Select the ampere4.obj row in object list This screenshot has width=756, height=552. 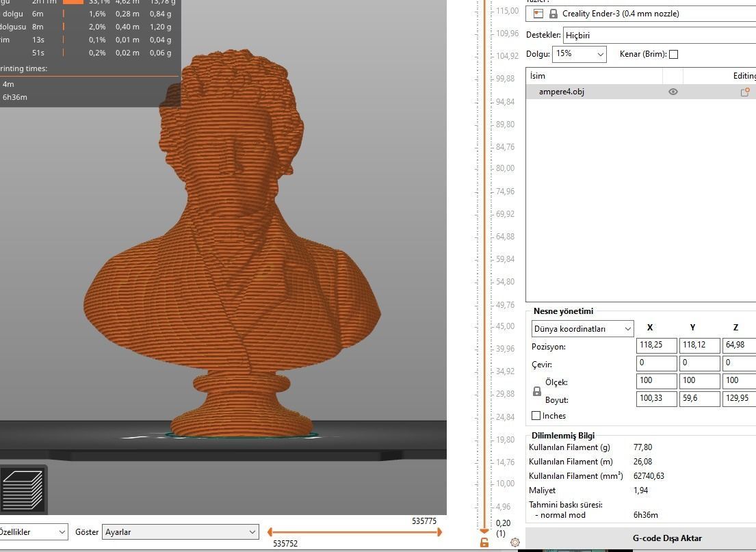click(x=641, y=92)
